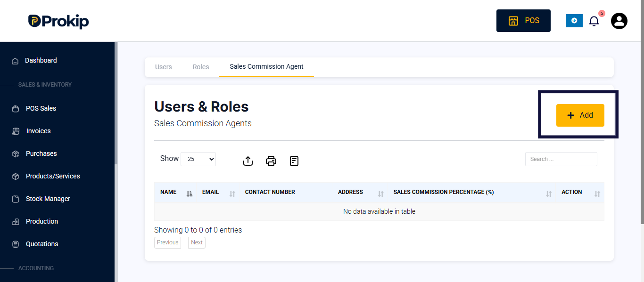Select the Sales Commission Agent tab
The width and height of the screenshot is (644, 282).
tap(266, 66)
